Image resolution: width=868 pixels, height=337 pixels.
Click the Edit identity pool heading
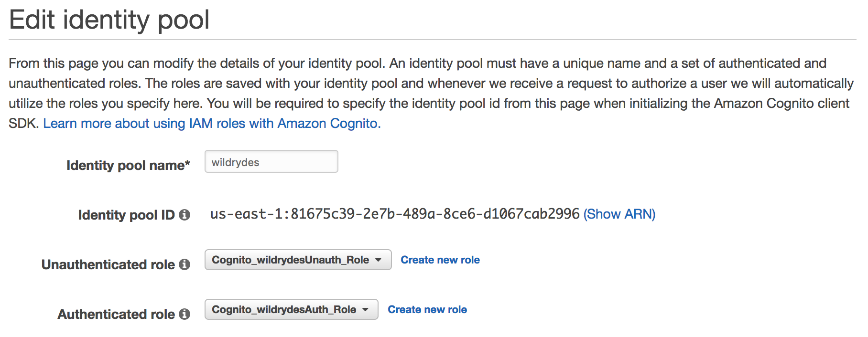tap(109, 20)
